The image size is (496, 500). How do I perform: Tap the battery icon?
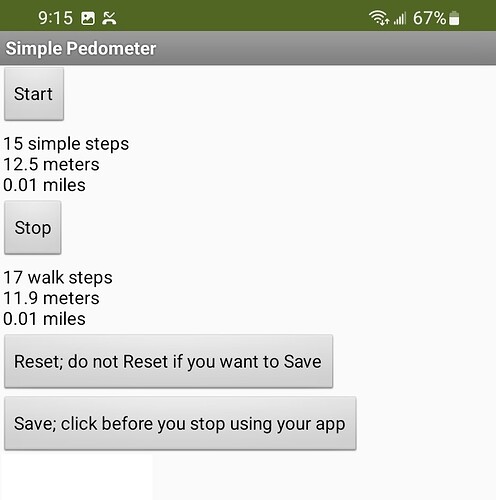coord(454,18)
